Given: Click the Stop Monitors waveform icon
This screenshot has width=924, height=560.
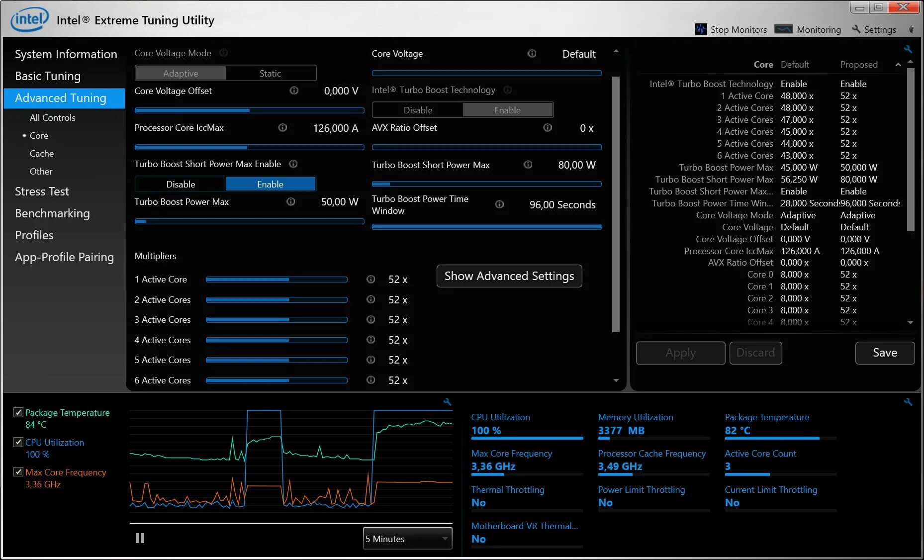Looking at the screenshot, I should (701, 29).
